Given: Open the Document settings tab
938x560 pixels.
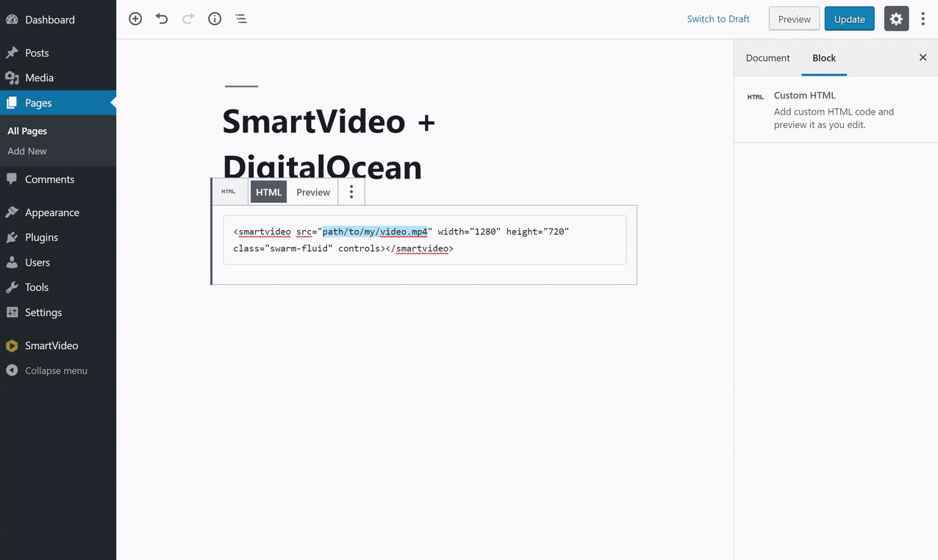Looking at the screenshot, I should 767,57.
